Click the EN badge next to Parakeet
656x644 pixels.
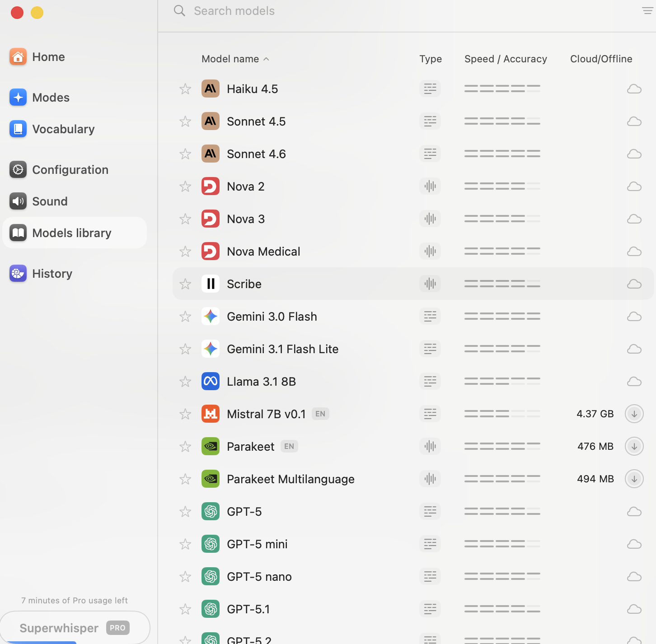289,446
